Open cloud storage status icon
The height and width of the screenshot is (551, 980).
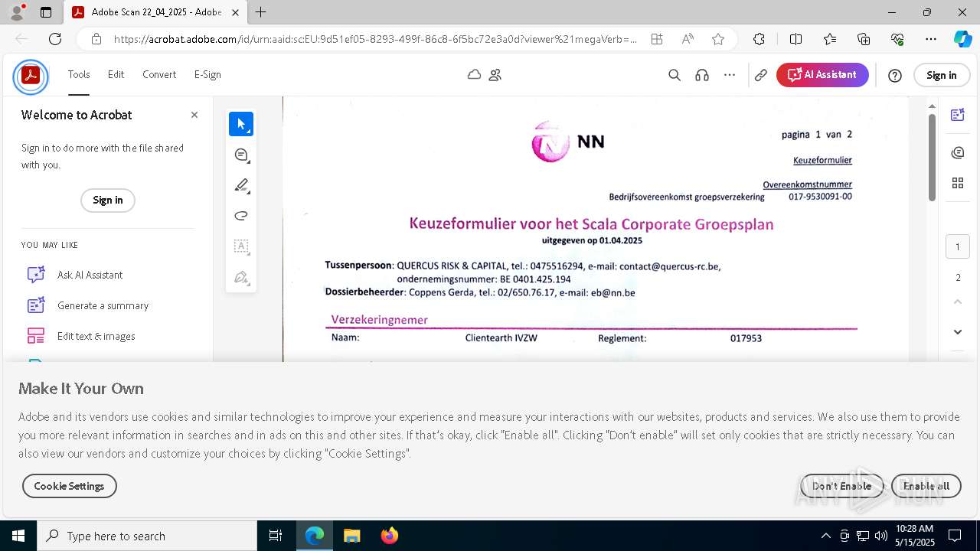click(475, 75)
